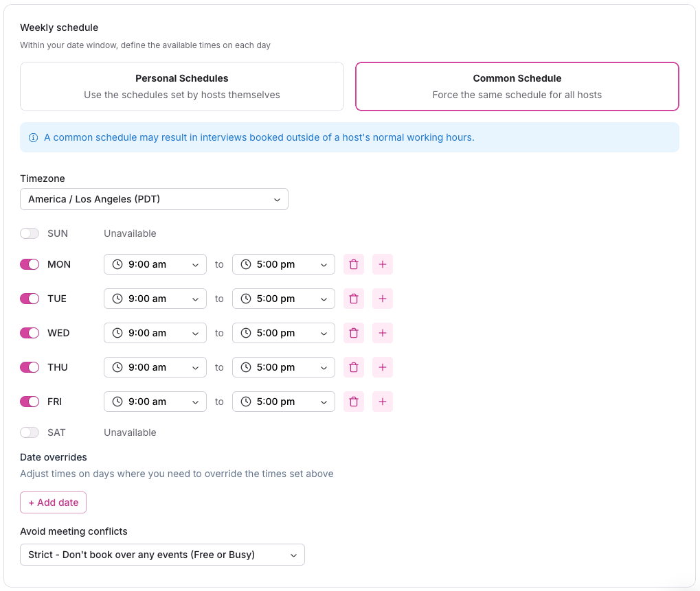700x591 pixels.
Task: Turn on Saturday availability
Action: pos(30,432)
